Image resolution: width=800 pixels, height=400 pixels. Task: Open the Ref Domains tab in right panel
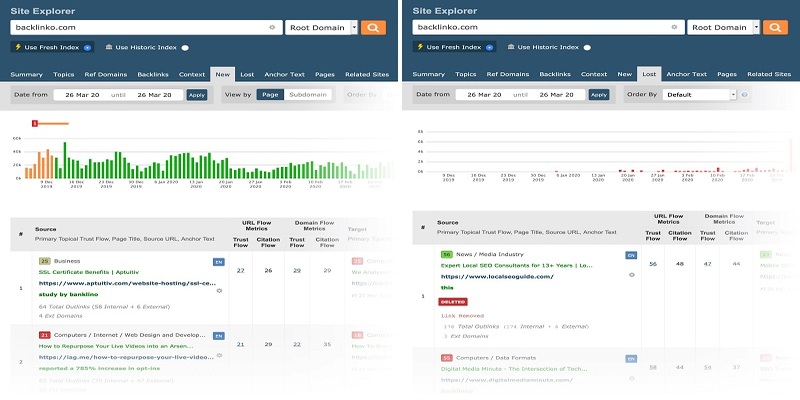coord(507,74)
